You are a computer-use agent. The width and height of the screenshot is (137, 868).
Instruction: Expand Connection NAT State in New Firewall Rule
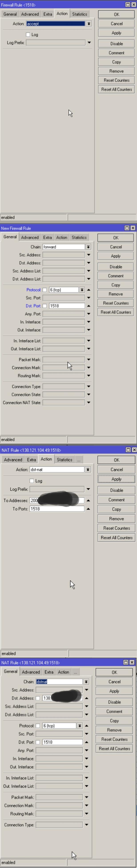(x=89, y=402)
